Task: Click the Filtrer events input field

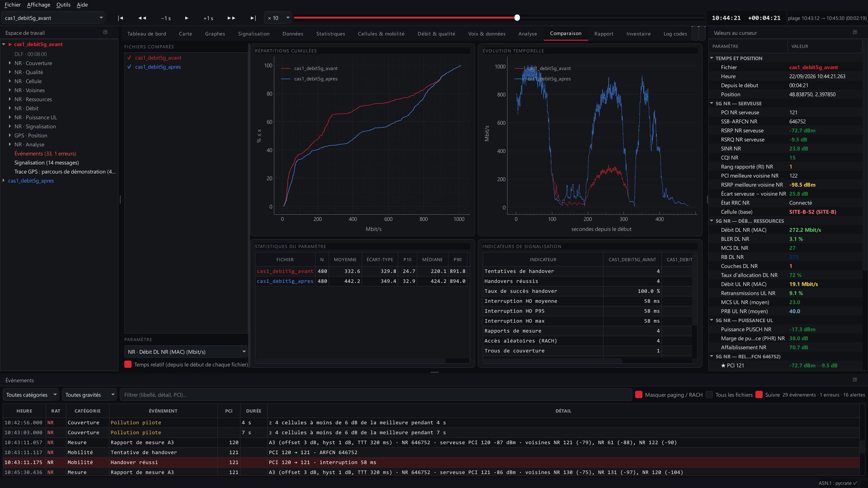Action: click(x=376, y=395)
